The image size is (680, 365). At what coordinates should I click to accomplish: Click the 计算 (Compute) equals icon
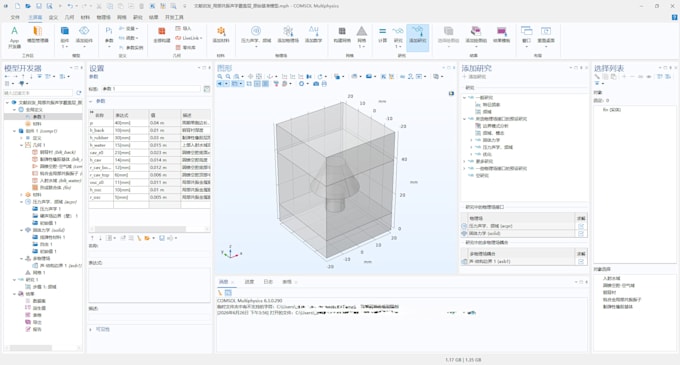(x=382, y=35)
